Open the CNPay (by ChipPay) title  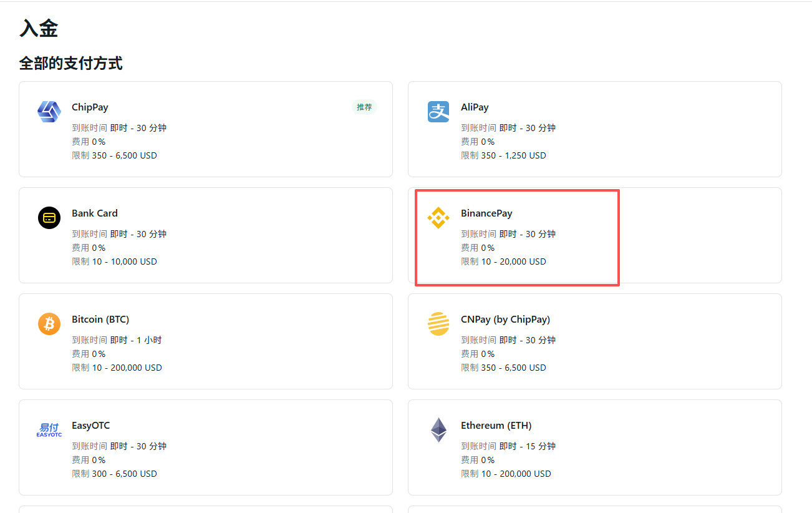pyautogui.click(x=505, y=320)
